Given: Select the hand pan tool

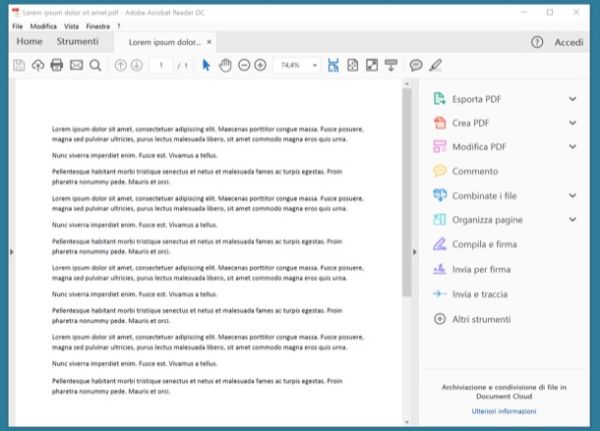Looking at the screenshot, I should click(225, 65).
